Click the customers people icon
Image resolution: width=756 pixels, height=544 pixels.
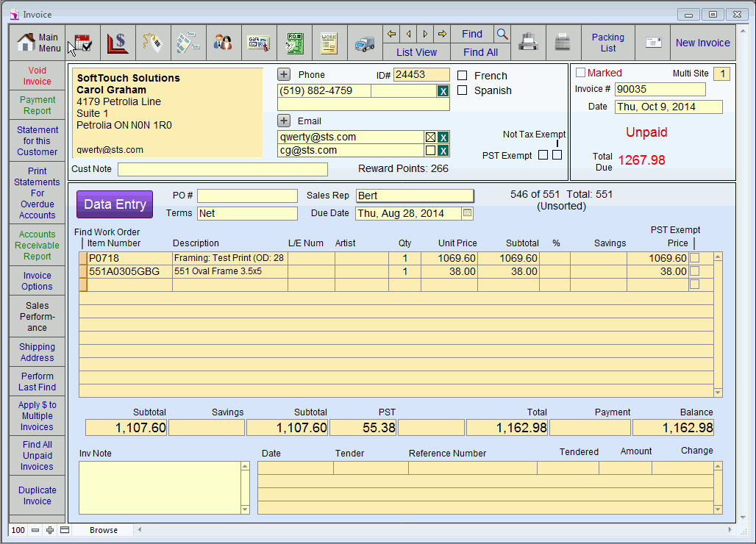224,43
